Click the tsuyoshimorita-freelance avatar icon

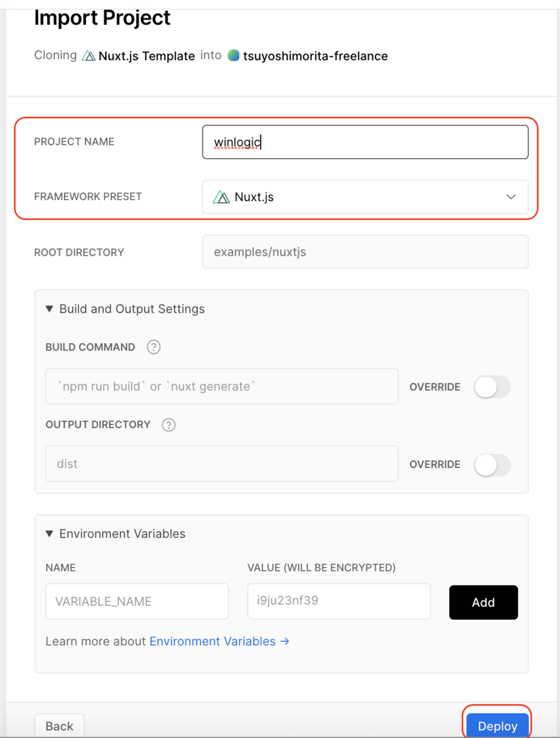pos(233,55)
